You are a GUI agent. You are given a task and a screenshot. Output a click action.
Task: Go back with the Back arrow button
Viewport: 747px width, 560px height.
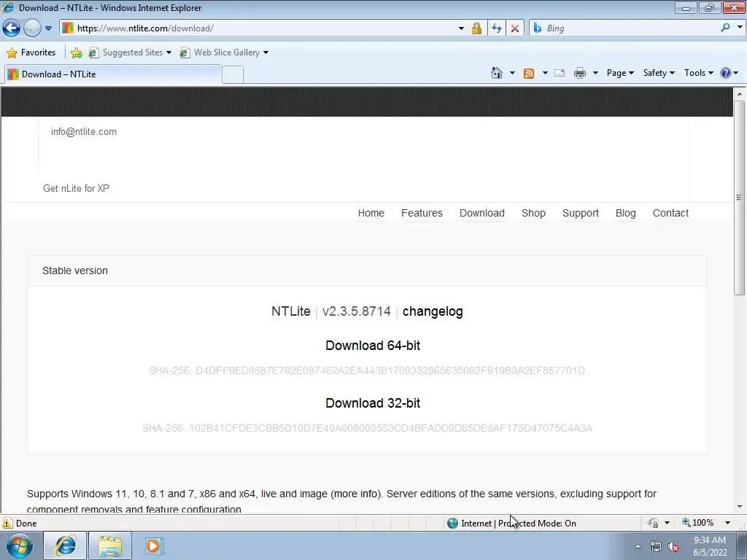click(x=12, y=28)
